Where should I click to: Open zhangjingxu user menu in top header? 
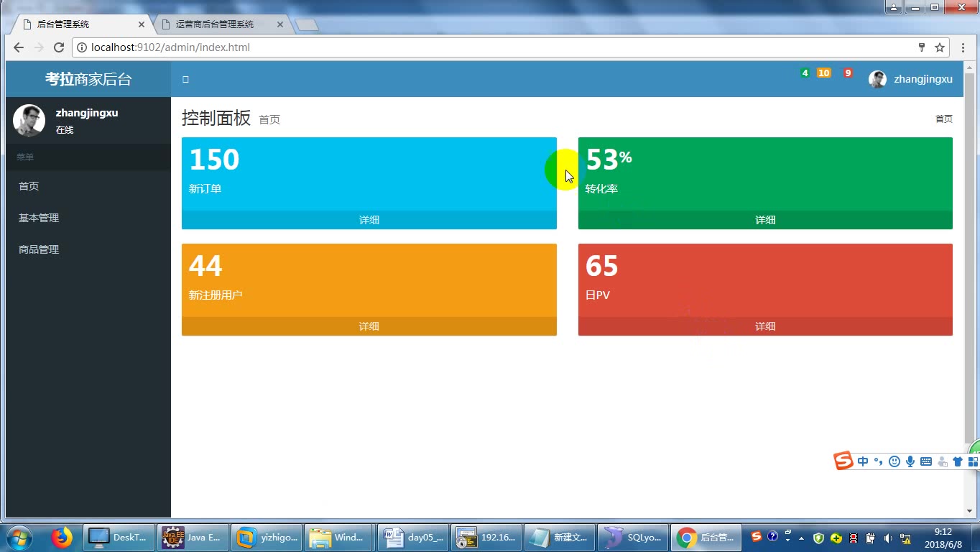click(910, 79)
